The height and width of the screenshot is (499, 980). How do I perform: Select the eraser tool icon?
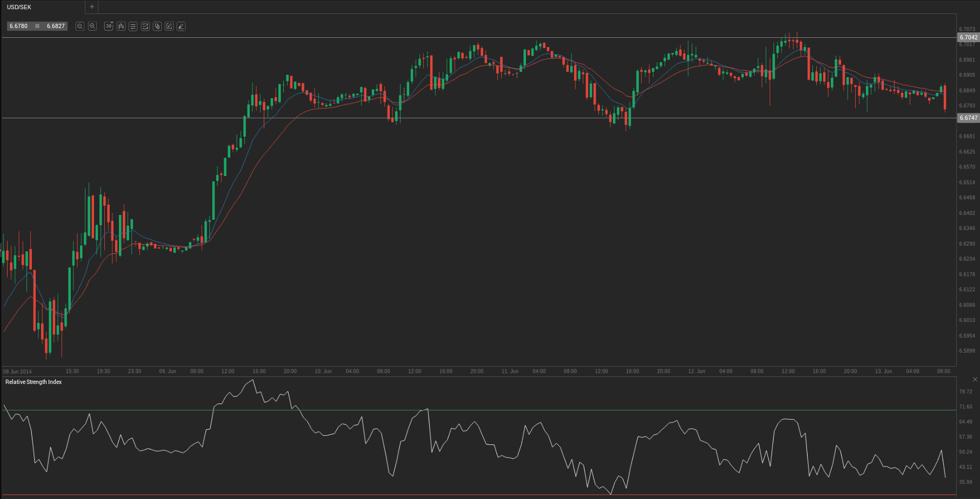click(x=181, y=26)
